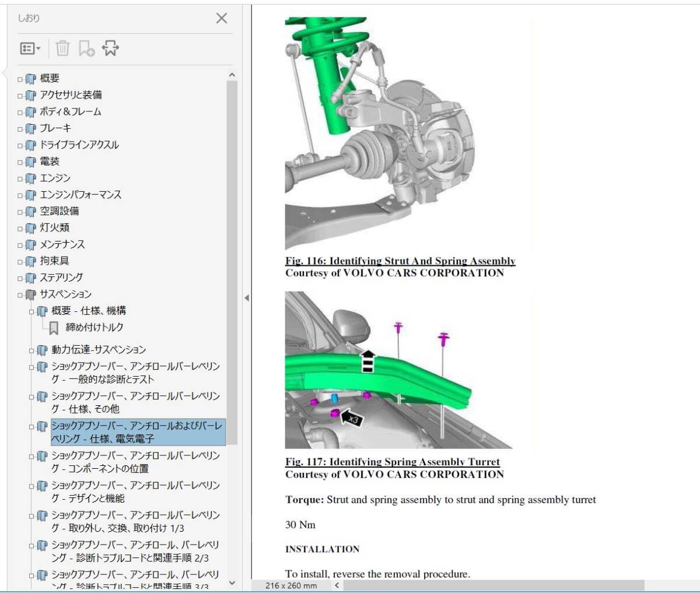Image resolution: width=700 pixels, height=593 pixels.
Task: Click the find current bookmark icon
Action: pyautogui.click(x=110, y=48)
